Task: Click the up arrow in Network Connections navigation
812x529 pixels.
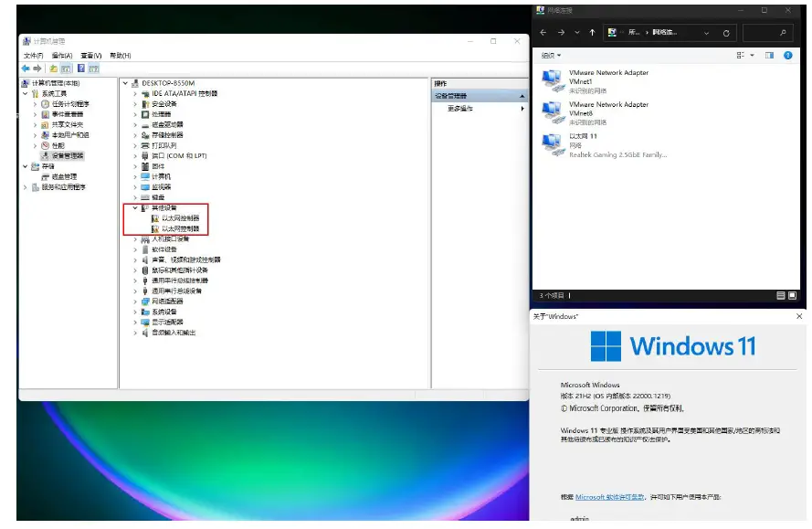Action: pyautogui.click(x=592, y=33)
